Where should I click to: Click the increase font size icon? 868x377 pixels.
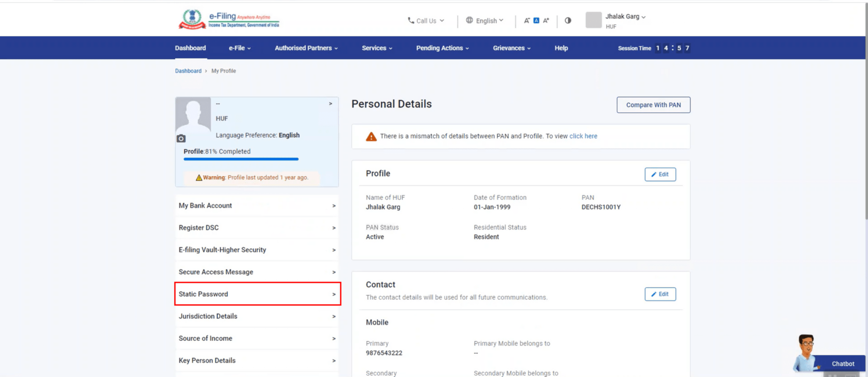click(x=546, y=20)
